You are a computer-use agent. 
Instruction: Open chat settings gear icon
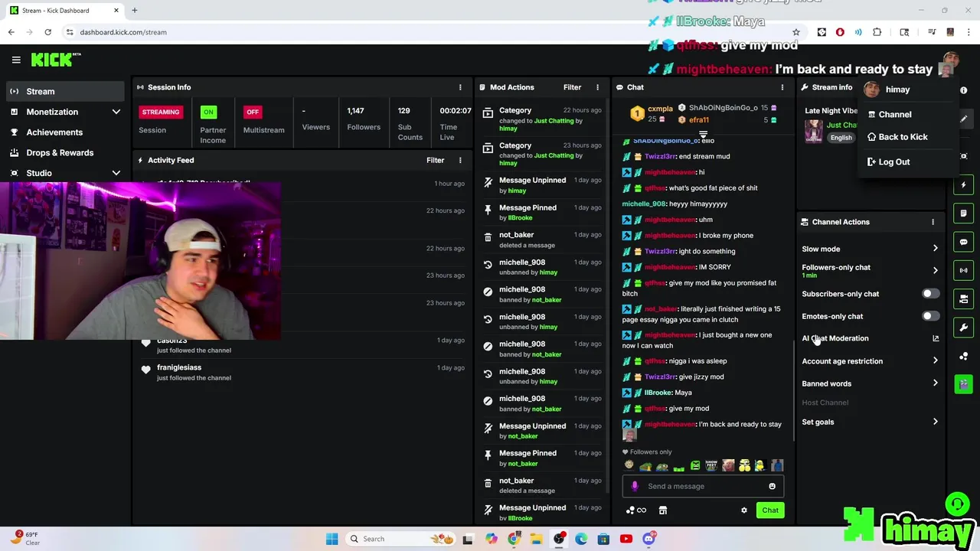pyautogui.click(x=743, y=510)
